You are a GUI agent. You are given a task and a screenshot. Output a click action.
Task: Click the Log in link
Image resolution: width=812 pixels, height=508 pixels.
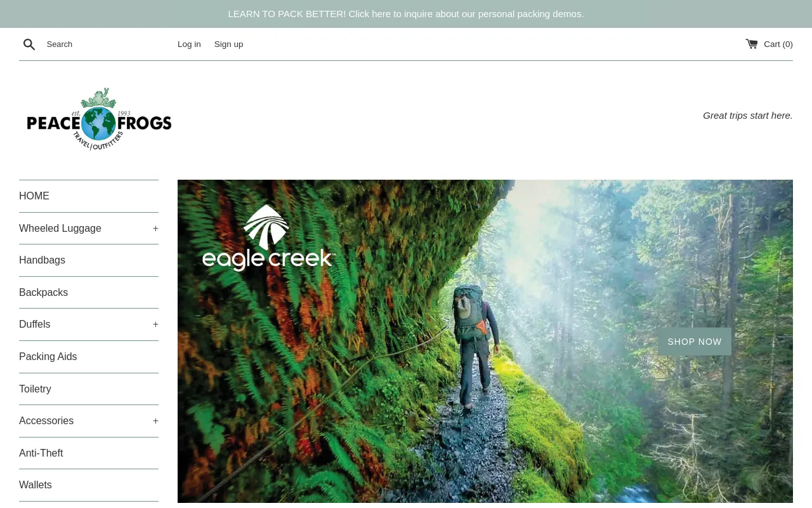189,44
